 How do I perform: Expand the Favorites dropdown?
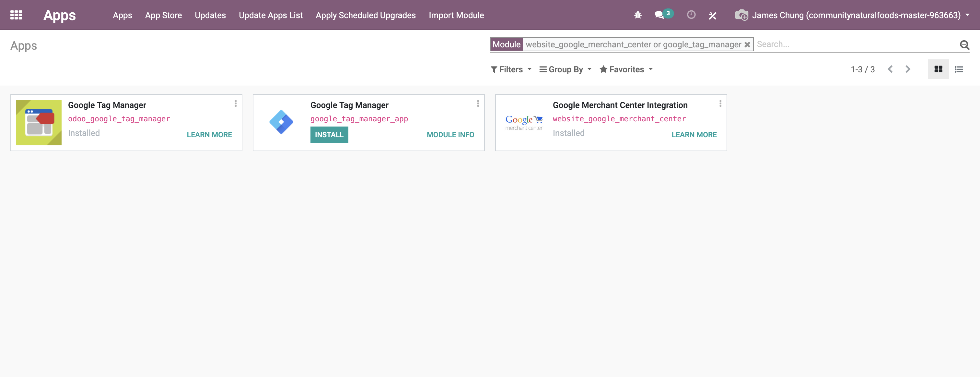pyautogui.click(x=626, y=69)
